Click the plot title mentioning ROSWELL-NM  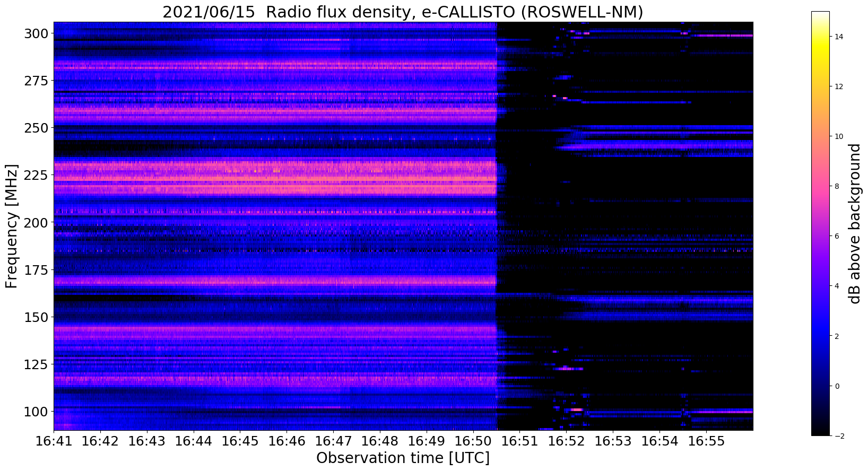tap(403, 12)
